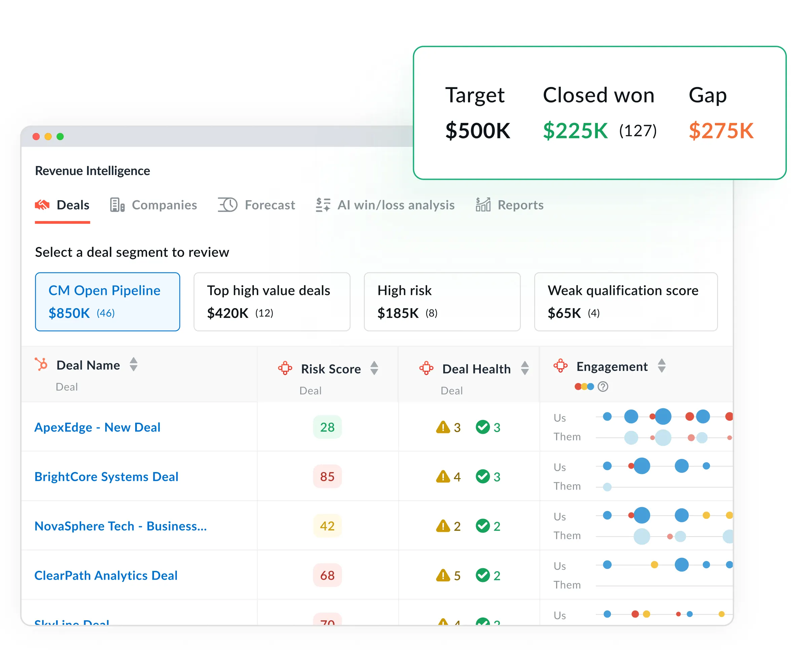Click the Deals handshake icon
Screen dimensions: 807x672
point(42,205)
